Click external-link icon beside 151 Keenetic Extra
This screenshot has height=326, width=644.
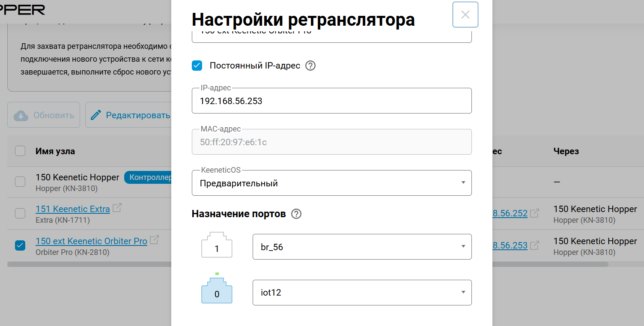coord(117,208)
